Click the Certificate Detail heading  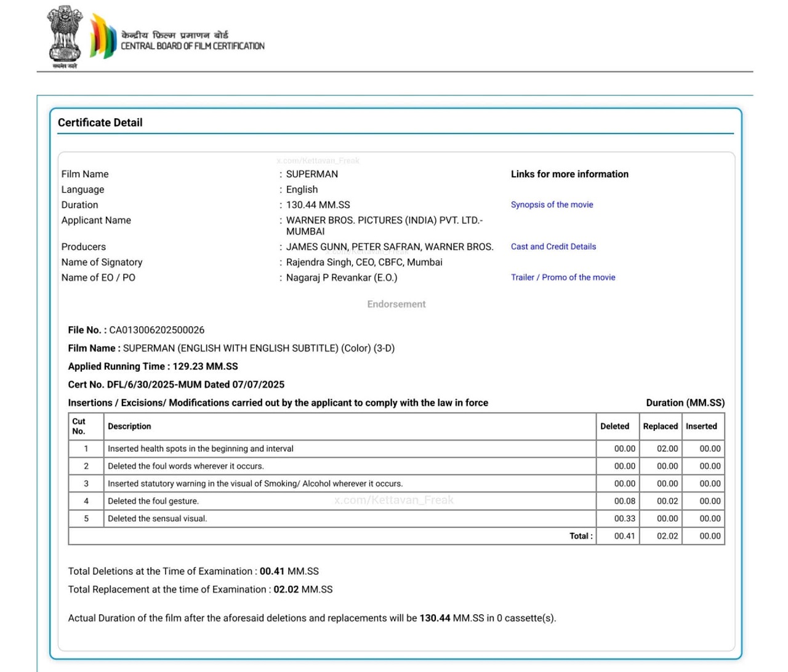(100, 122)
